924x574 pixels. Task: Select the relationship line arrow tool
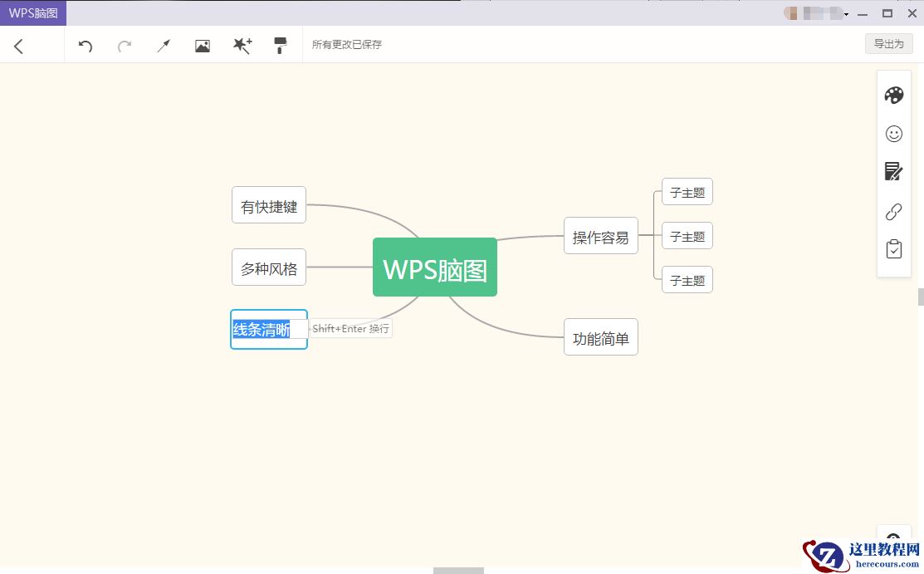pos(164,46)
